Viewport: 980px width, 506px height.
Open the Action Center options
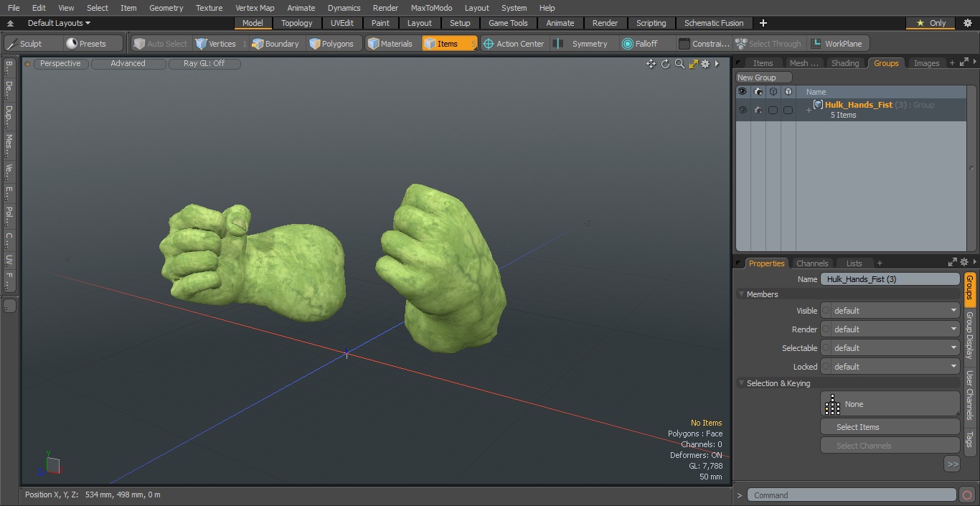pos(514,44)
